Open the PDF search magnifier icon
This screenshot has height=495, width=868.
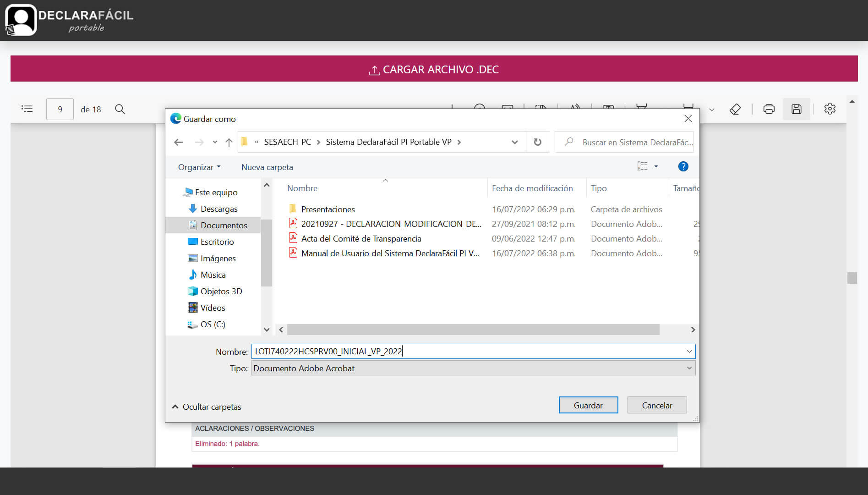point(120,109)
